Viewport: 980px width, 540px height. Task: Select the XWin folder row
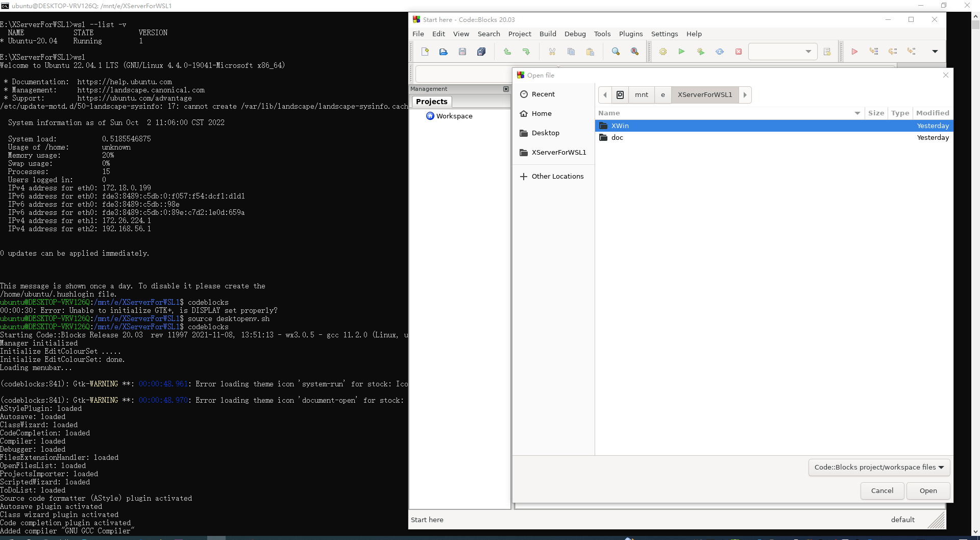pos(774,126)
